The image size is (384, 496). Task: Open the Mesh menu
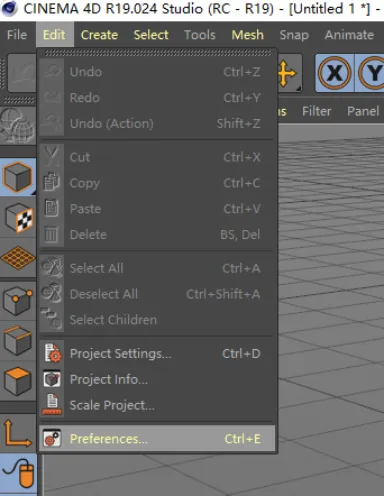coord(248,35)
